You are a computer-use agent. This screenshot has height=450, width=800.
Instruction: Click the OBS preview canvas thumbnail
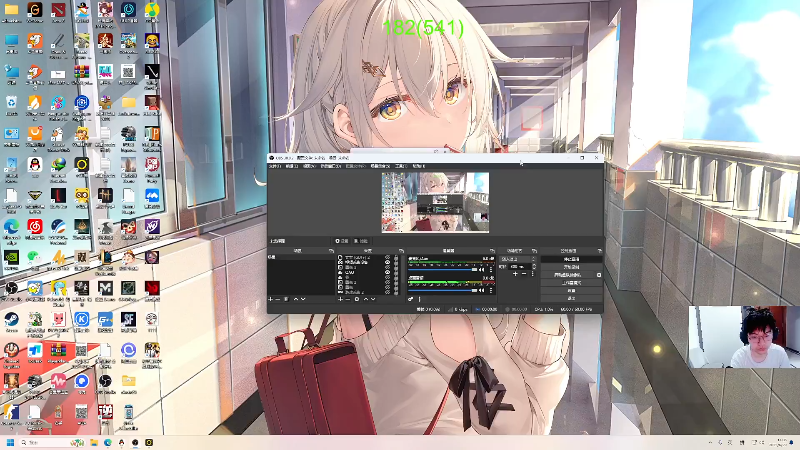coord(435,202)
